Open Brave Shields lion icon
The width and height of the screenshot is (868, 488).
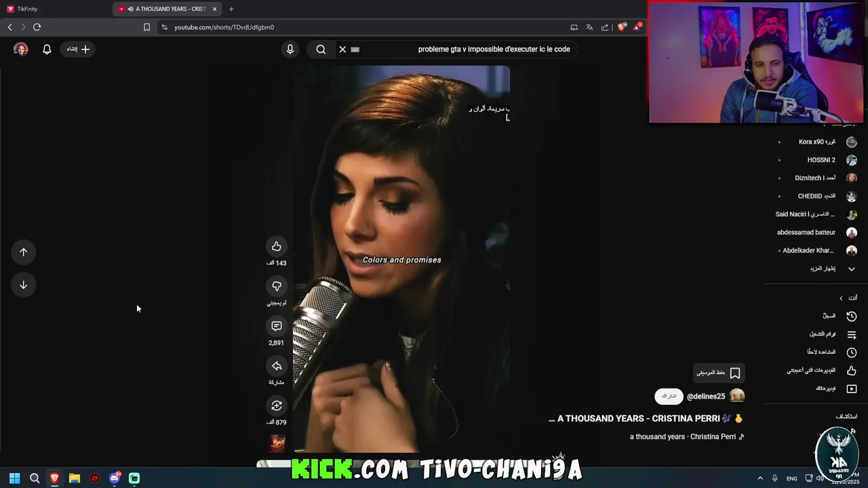622,27
